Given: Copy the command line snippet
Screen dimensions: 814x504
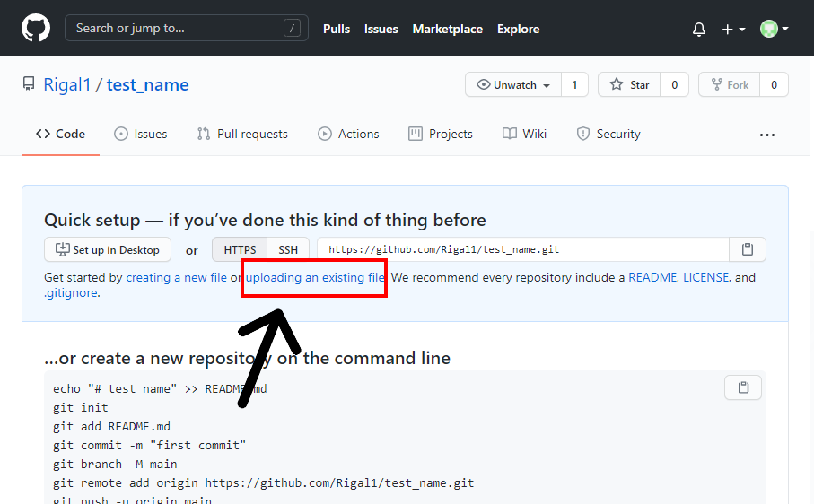Looking at the screenshot, I should coord(743,387).
